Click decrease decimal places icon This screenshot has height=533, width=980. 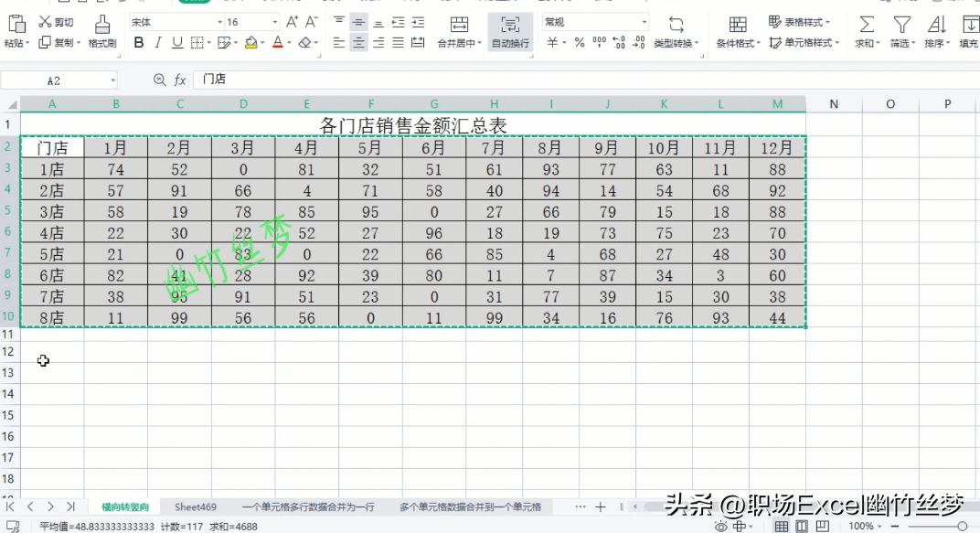tap(639, 42)
